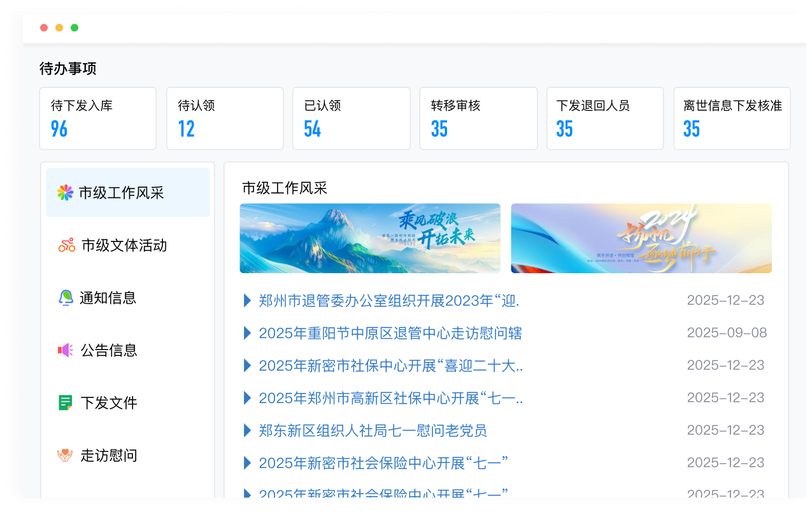Click the yellow minimize window dot
Screen dimensions: 812x512
click(x=59, y=27)
